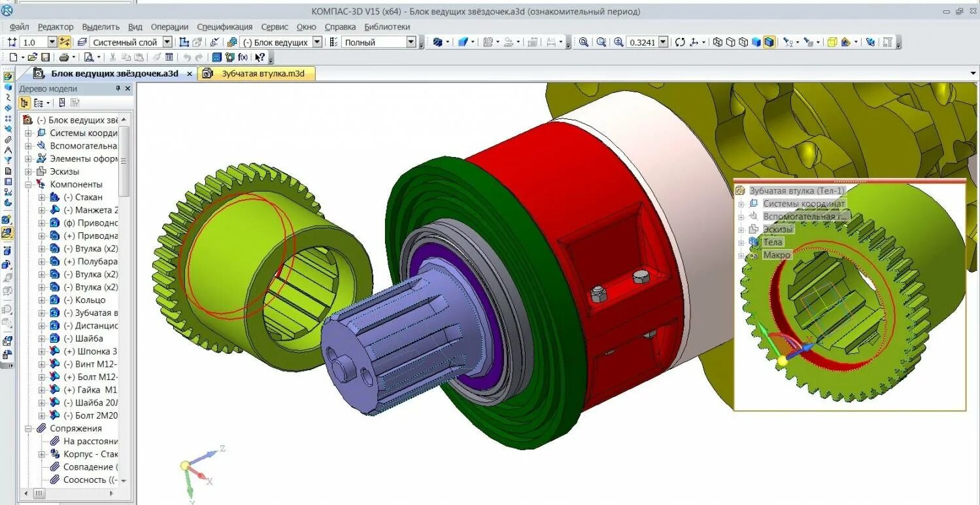980x505 pixels.
Task: Click the Properties manager icon in standard toolbar
Action: tap(169, 57)
